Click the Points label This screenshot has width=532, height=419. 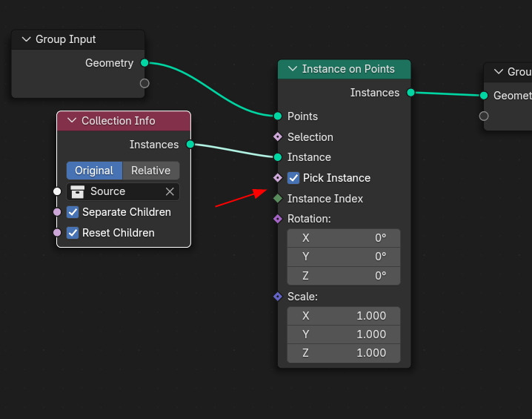point(302,116)
